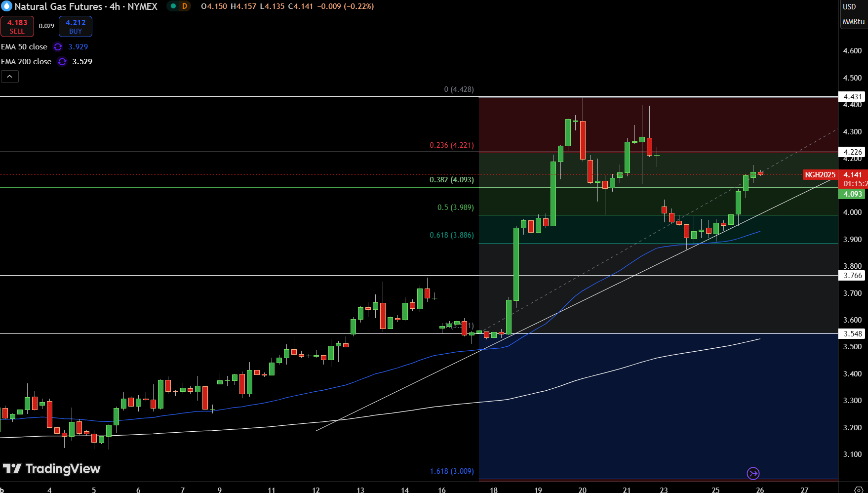Click the −0.009 (−0.22%) change value
This screenshot has width=868, height=493.
(x=345, y=6)
